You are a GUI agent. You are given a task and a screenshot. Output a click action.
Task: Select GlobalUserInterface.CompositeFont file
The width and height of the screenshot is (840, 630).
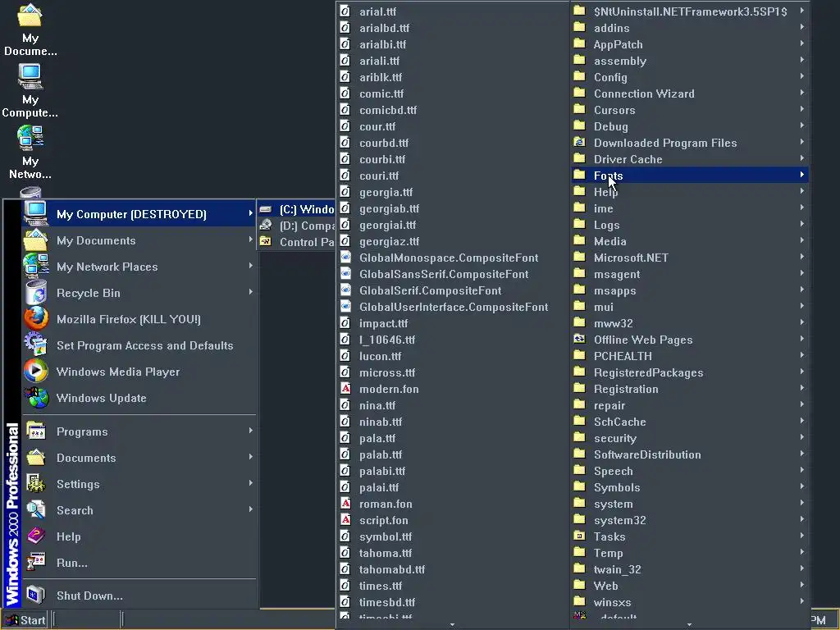(453, 307)
